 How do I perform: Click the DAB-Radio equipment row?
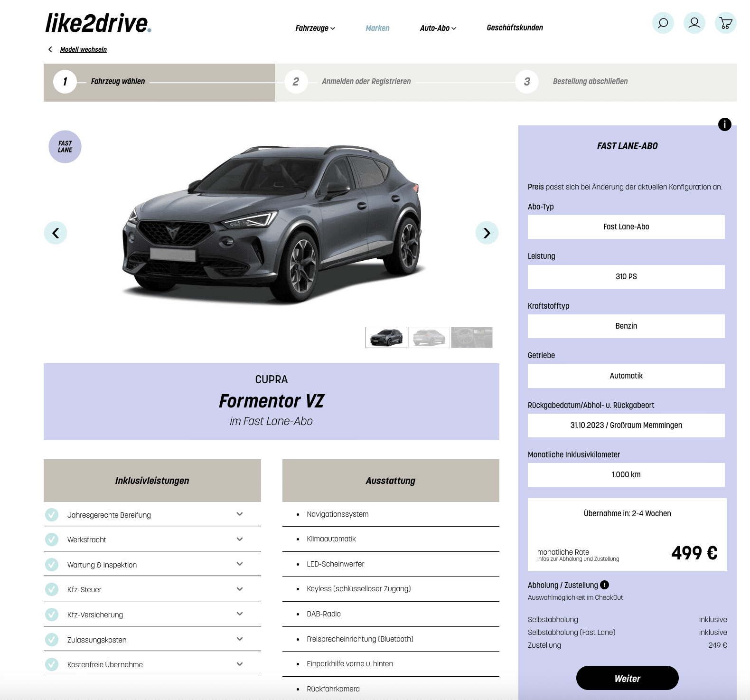tap(391, 614)
